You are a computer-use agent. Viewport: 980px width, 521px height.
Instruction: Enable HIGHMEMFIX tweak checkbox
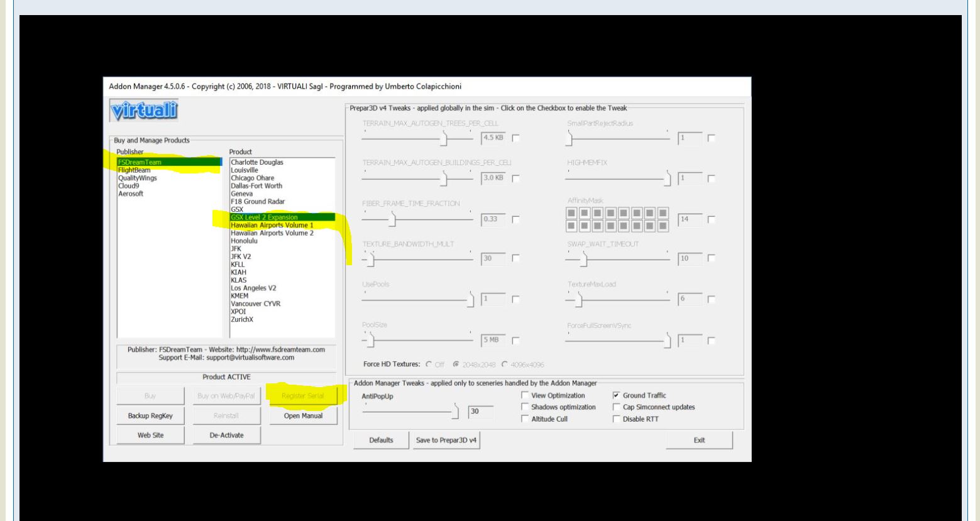(712, 179)
